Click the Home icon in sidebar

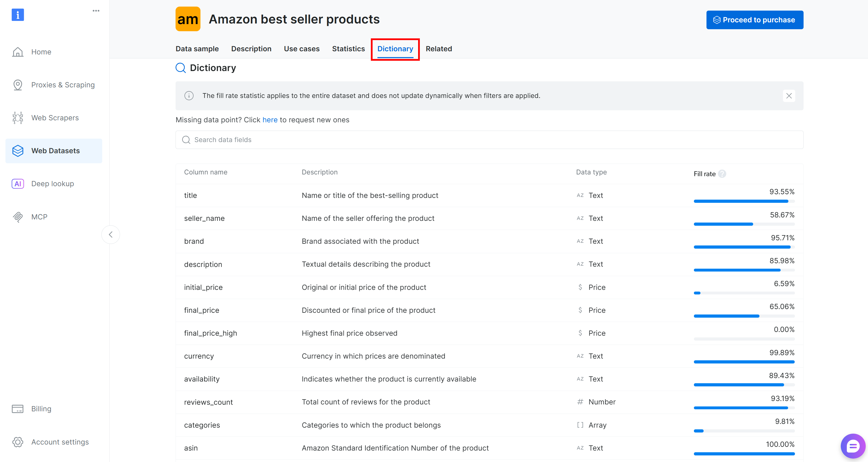pos(17,52)
